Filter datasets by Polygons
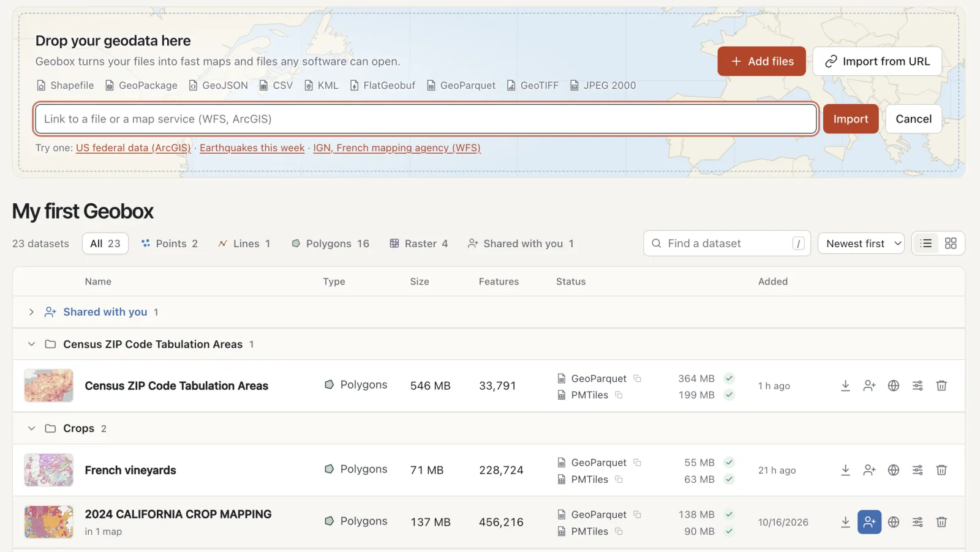 click(x=330, y=244)
